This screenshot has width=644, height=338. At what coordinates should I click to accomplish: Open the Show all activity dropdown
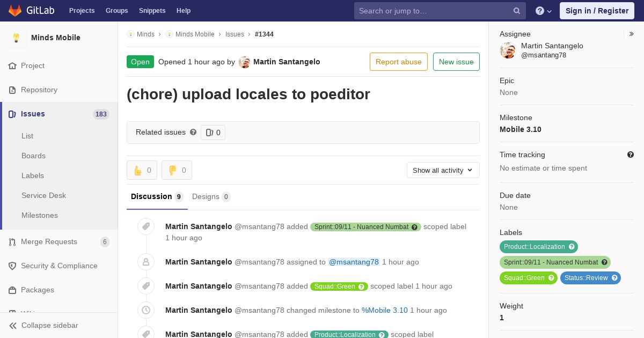point(443,170)
